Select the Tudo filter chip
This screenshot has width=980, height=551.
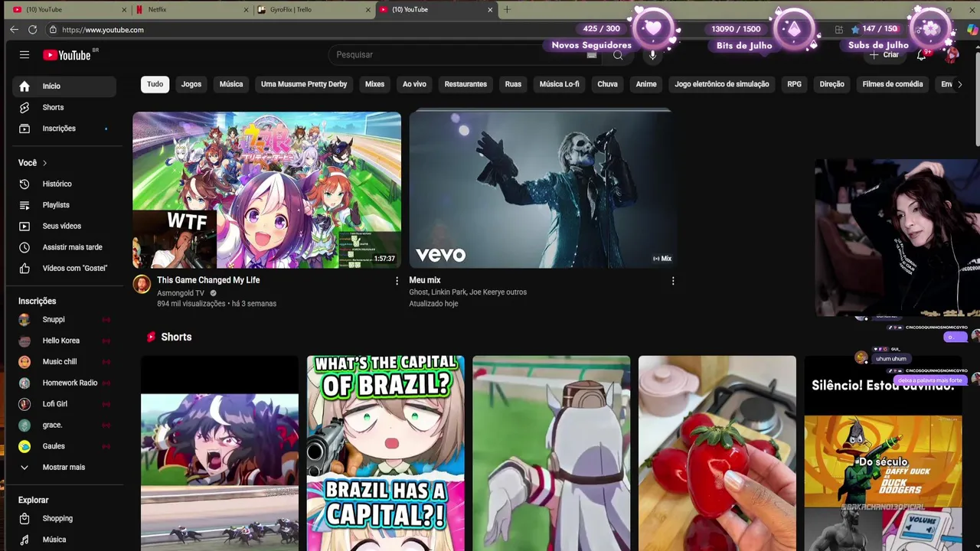pos(155,84)
